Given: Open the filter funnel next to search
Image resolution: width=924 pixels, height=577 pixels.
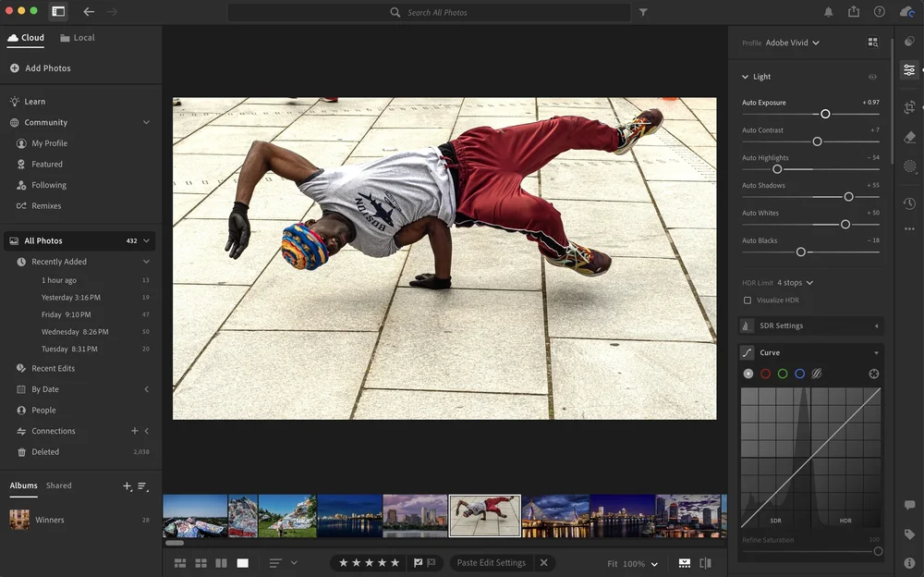Looking at the screenshot, I should tap(643, 12).
